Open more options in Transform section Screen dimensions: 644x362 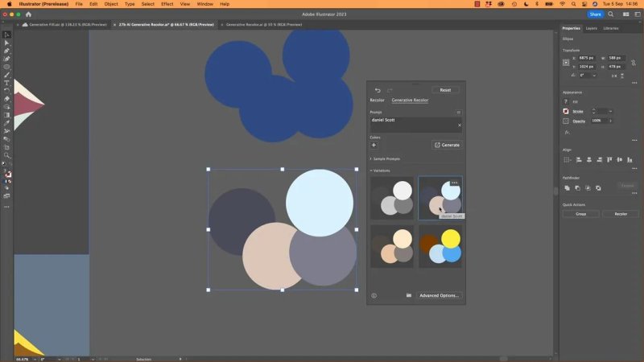point(634,83)
